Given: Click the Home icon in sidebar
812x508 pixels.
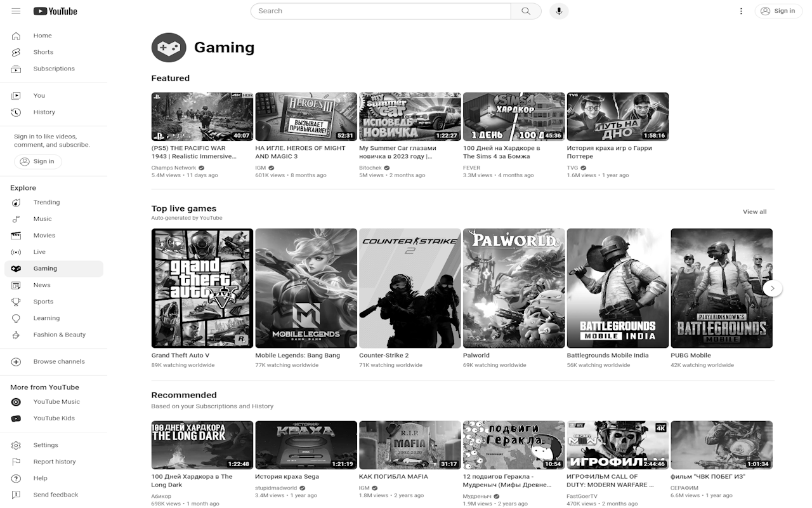Looking at the screenshot, I should (x=16, y=36).
